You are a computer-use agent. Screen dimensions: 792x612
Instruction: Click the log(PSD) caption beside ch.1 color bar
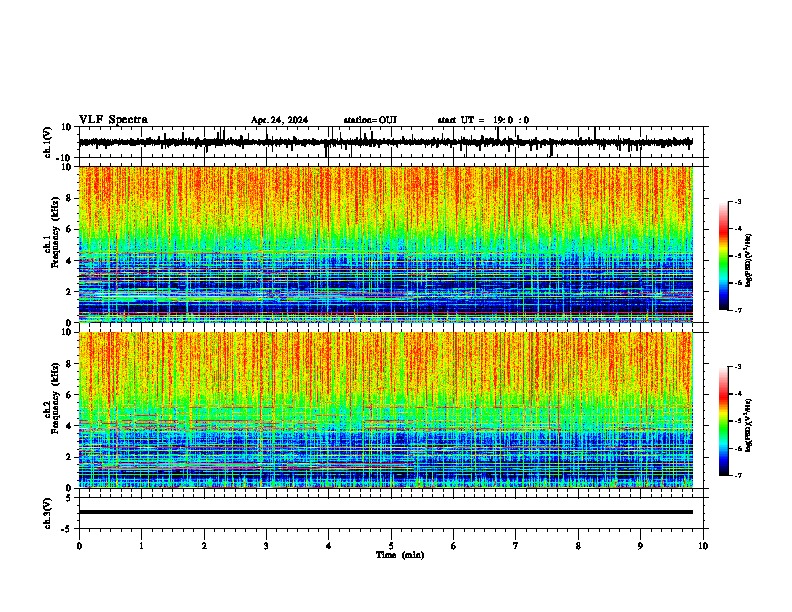coord(749,260)
